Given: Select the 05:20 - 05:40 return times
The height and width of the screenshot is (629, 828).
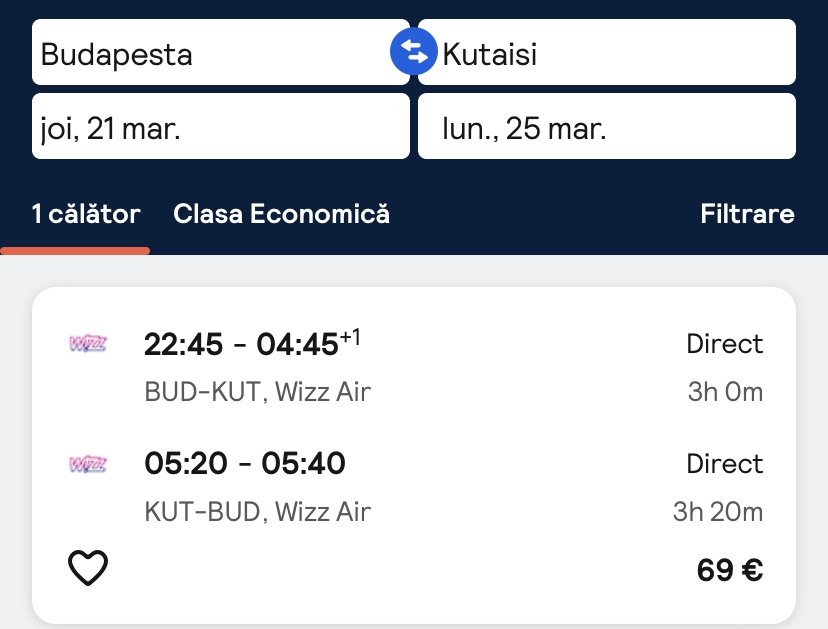Looking at the screenshot, I should tap(245, 464).
